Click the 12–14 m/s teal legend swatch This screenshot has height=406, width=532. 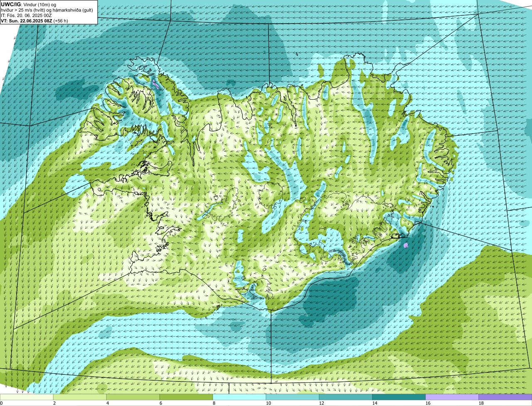coord(346,397)
